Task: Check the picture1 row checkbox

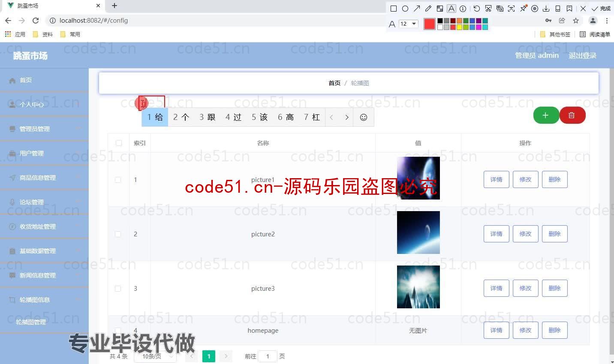Action: (118, 180)
